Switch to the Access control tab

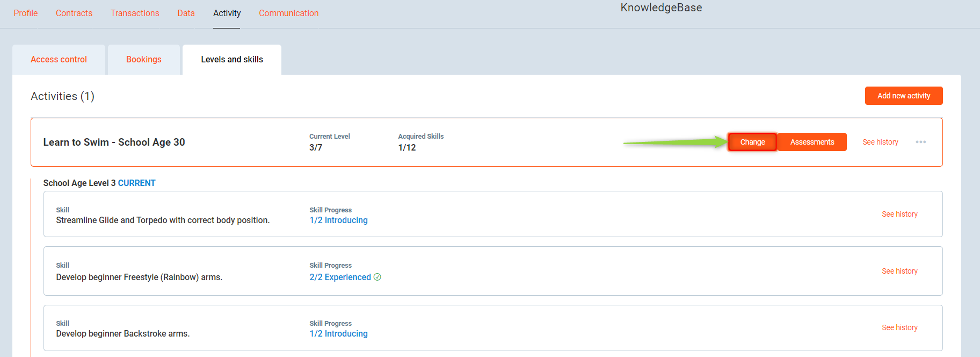[x=59, y=60]
